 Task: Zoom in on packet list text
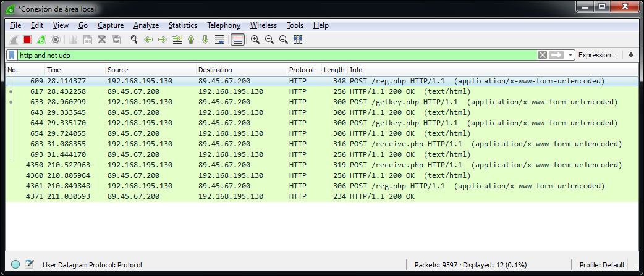[x=255, y=40]
